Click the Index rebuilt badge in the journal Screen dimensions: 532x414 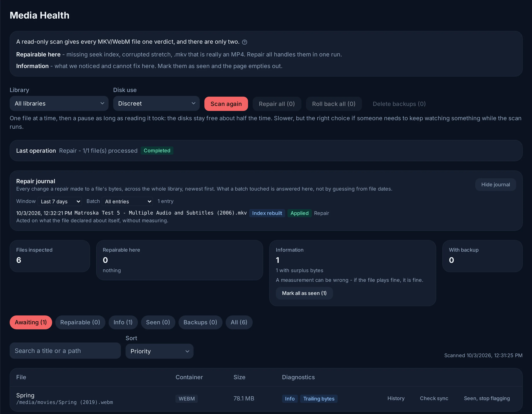[267, 213]
